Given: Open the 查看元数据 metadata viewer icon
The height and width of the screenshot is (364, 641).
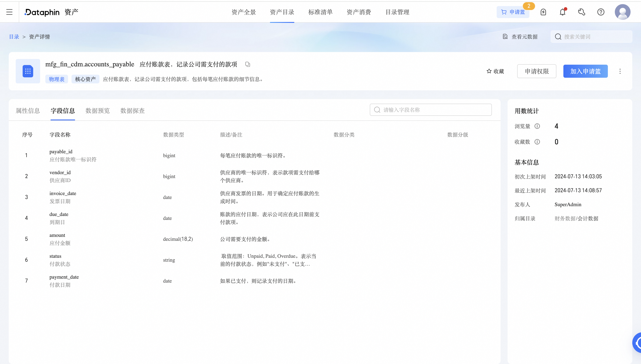Looking at the screenshot, I should point(505,37).
